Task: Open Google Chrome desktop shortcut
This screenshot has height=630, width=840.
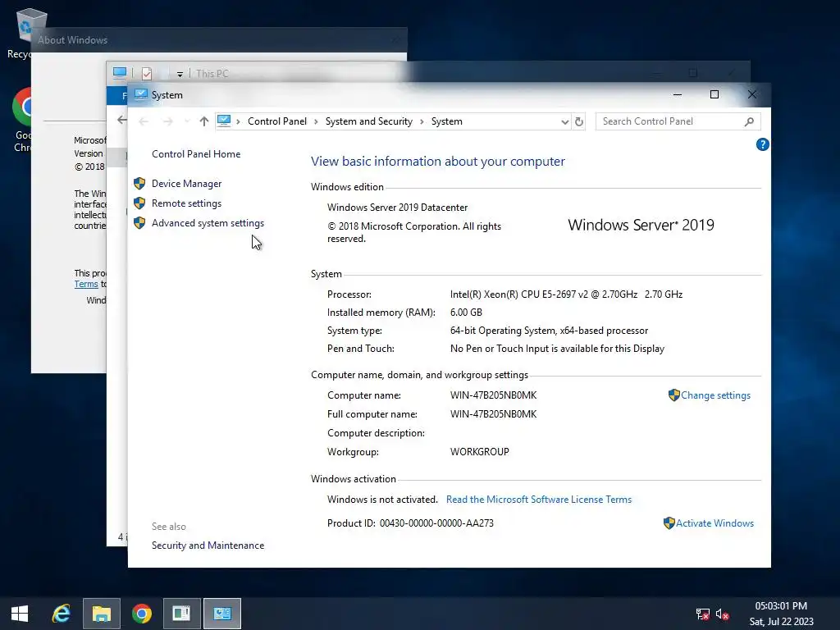Action: click(22, 121)
